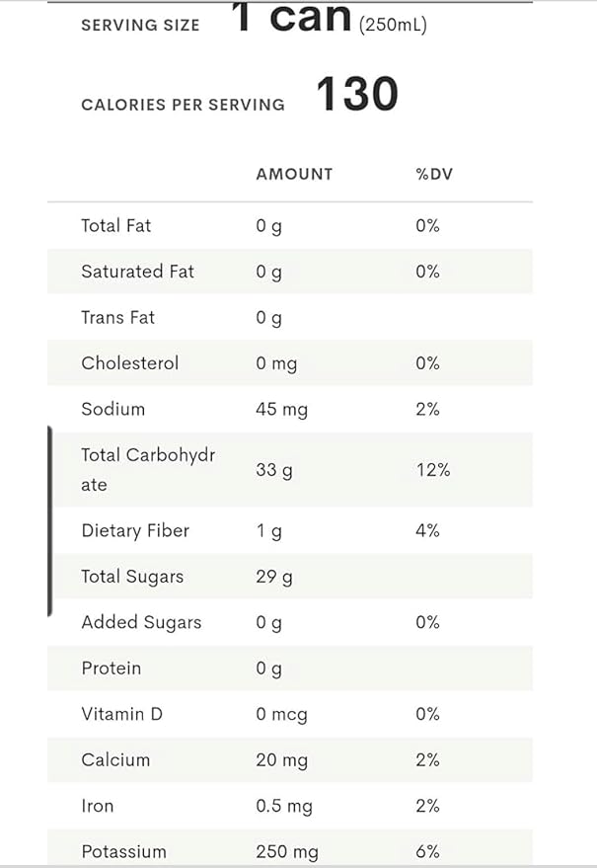Viewport: 597px width, 868px height.
Task: Click the Protein row label
Action: click(112, 669)
